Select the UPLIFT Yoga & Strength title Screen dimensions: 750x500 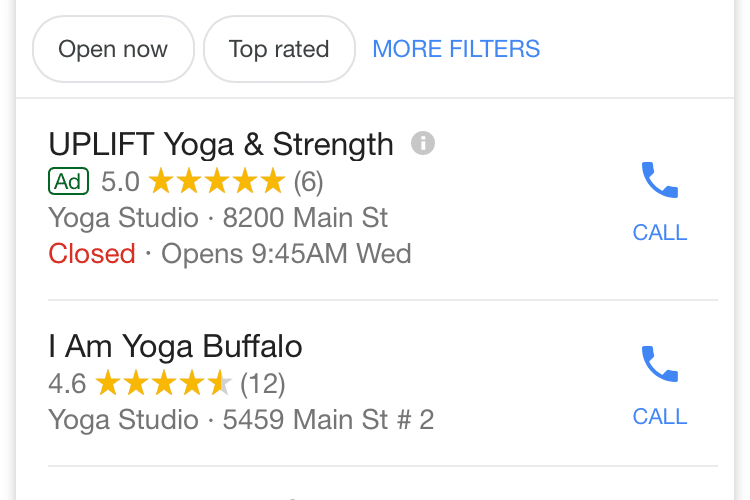tap(221, 144)
